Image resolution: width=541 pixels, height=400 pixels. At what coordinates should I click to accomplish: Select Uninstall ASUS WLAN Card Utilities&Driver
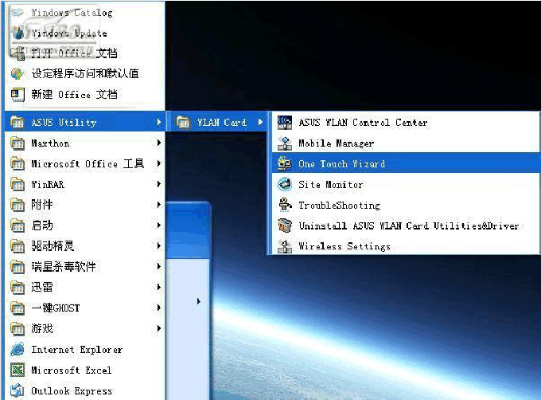click(x=406, y=226)
